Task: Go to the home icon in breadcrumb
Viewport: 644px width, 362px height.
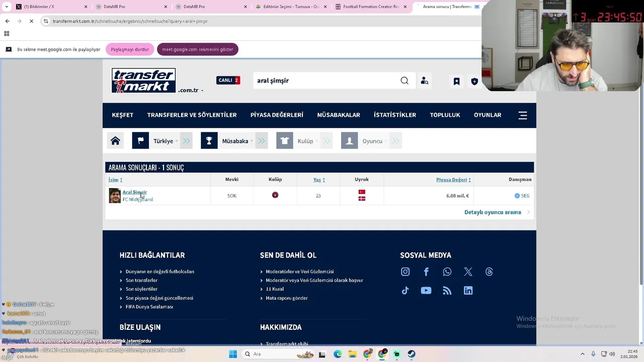Action: pos(115,141)
